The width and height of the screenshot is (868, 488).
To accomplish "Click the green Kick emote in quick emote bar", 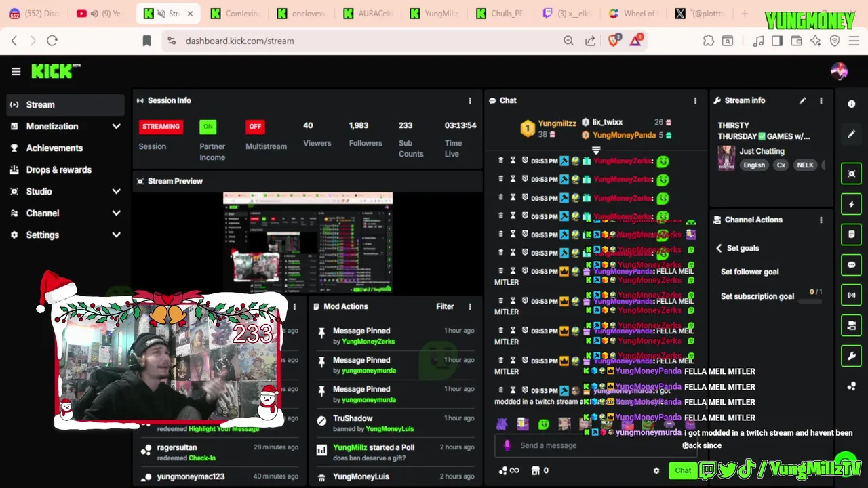I will pos(543,424).
